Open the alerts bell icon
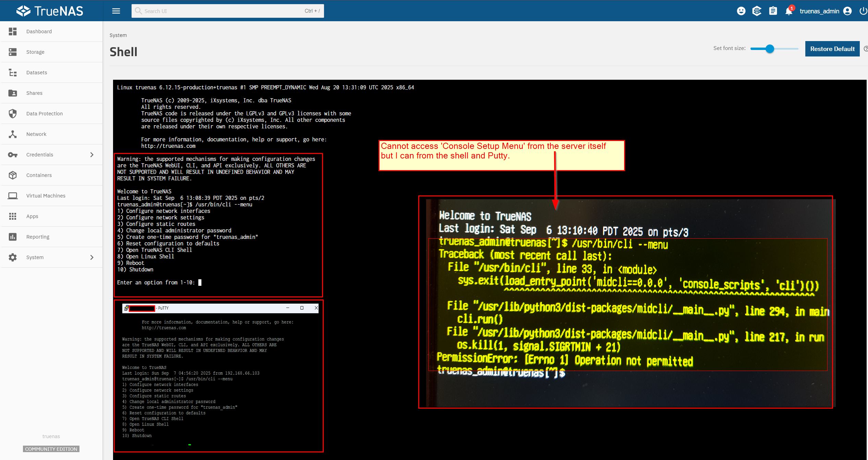This screenshot has height=460, width=868. click(789, 11)
